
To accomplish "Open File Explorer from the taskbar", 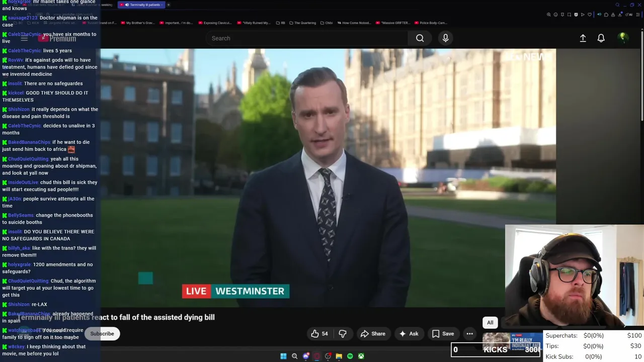I will coord(339,356).
